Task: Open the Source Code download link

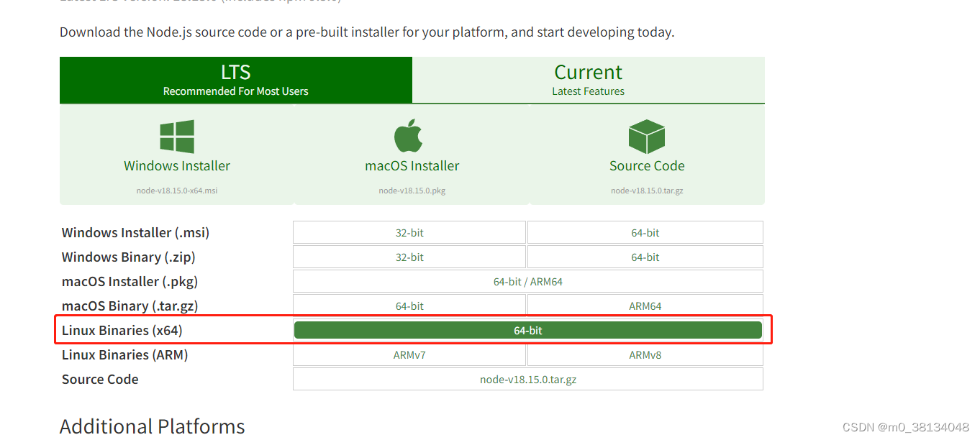Action: (x=647, y=165)
